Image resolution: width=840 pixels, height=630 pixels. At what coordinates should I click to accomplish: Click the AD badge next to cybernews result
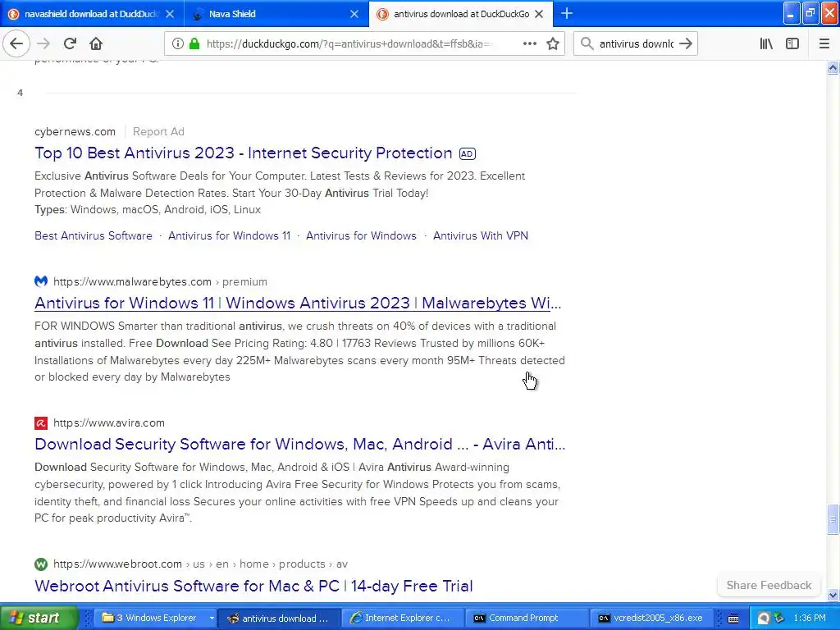click(467, 153)
